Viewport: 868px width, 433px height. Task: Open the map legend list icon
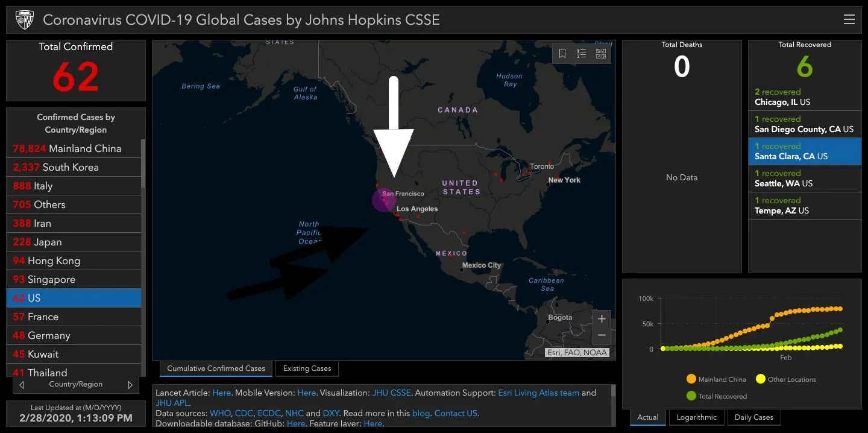point(582,54)
